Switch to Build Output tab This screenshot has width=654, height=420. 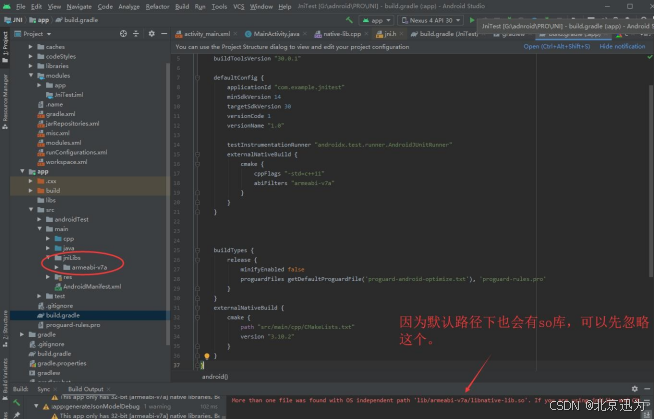click(x=86, y=389)
